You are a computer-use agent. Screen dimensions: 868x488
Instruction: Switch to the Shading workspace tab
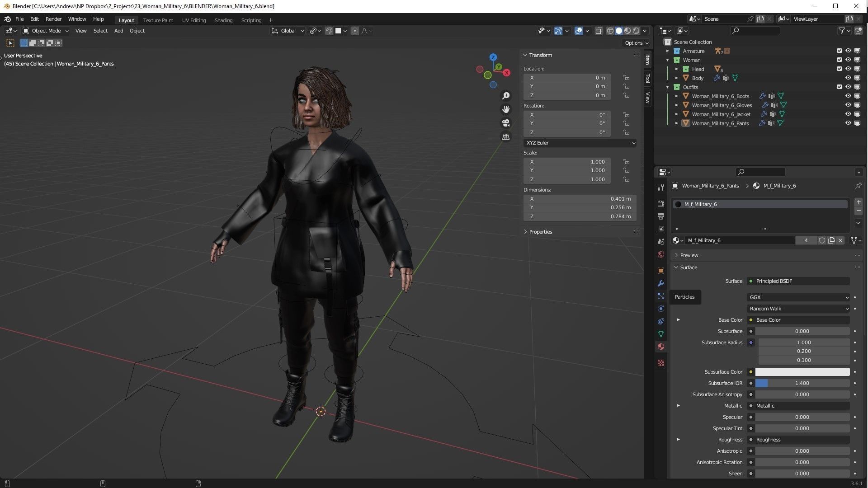coord(223,20)
